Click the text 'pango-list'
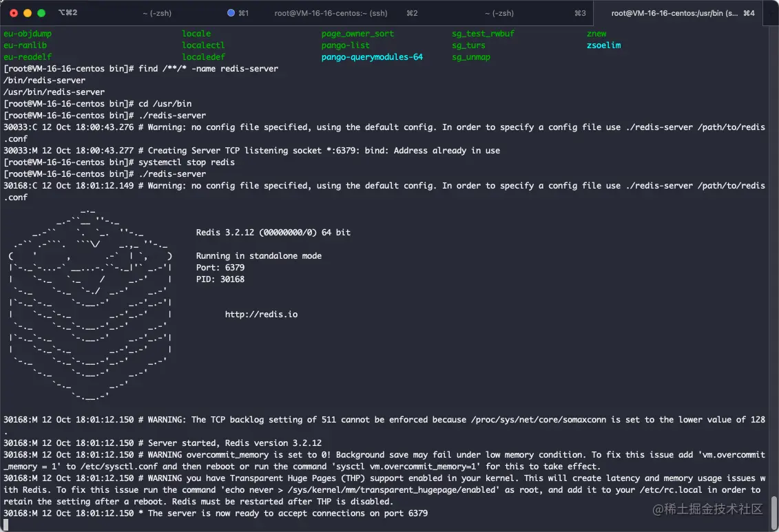This screenshot has height=532, width=779. coord(345,45)
